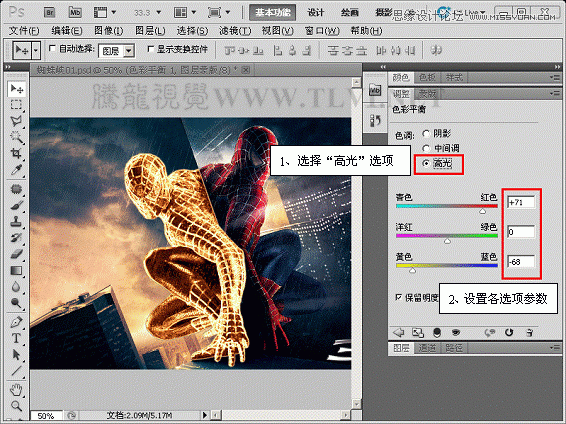Select the Highlights (高光) tone radio
This screenshot has height=424, width=566.
pyautogui.click(x=426, y=163)
